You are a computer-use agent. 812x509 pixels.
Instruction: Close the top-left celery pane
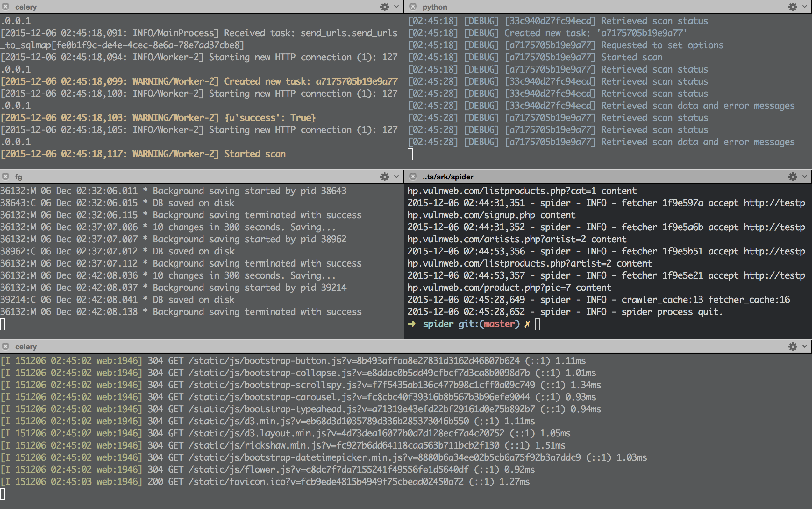tap(5, 7)
